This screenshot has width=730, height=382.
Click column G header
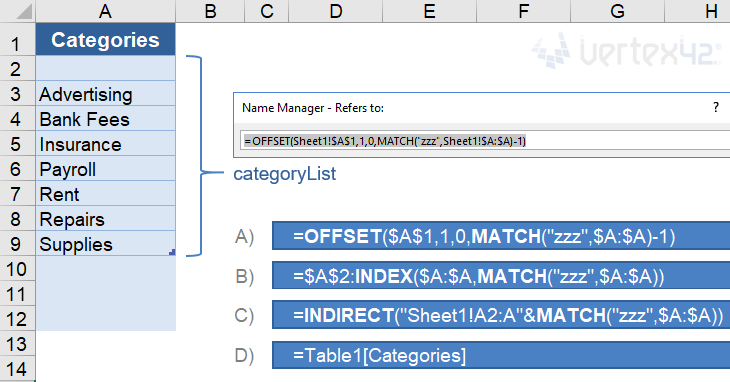tap(617, 11)
